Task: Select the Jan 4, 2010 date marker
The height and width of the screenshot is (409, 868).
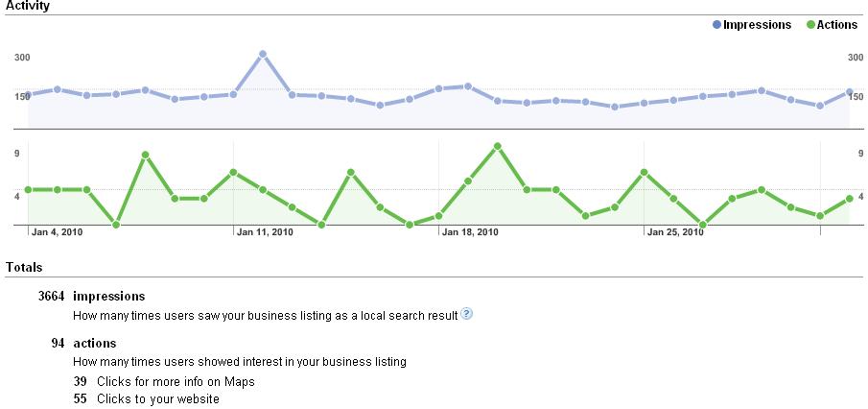Action: 58,231
